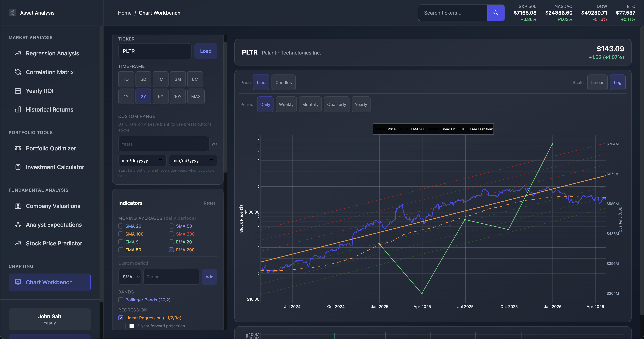The image size is (644, 339).
Task: Click the Investment Calculator icon
Action: [18, 167]
